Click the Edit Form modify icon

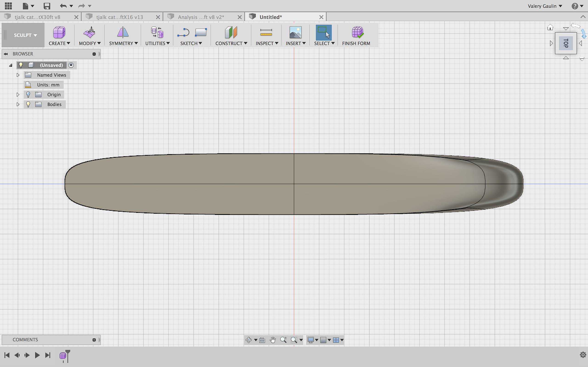click(89, 32)
